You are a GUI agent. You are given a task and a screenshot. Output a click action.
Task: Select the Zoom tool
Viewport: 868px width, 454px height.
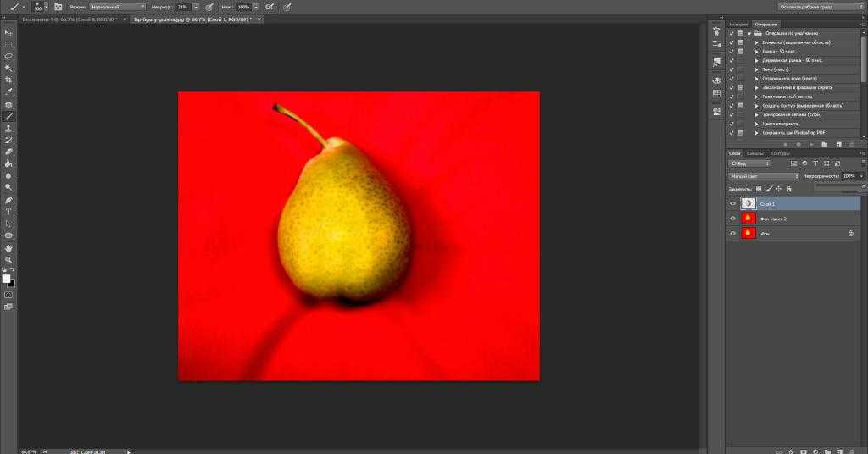[8, 260]
